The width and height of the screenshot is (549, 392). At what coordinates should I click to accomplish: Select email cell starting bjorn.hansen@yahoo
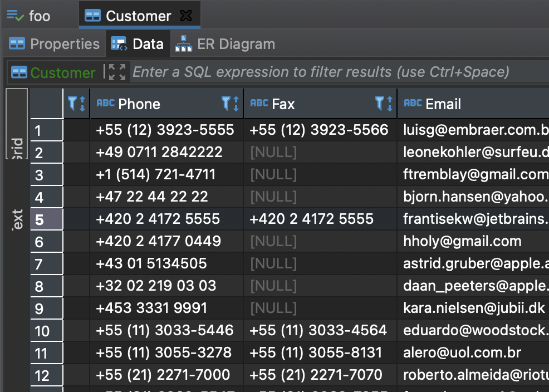point(473,197)
